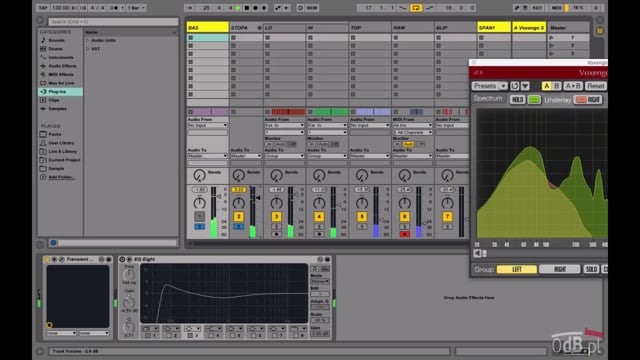Click Voxengo Reset button

(596, 86)
